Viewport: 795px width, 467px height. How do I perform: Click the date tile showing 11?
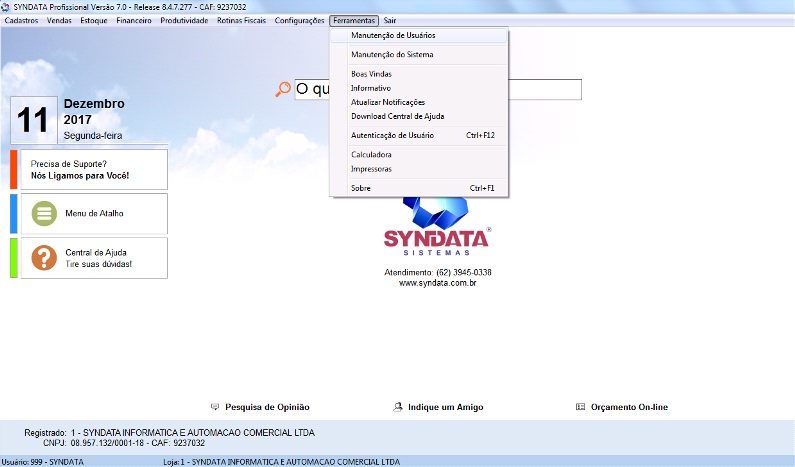[x=33, y=120]
